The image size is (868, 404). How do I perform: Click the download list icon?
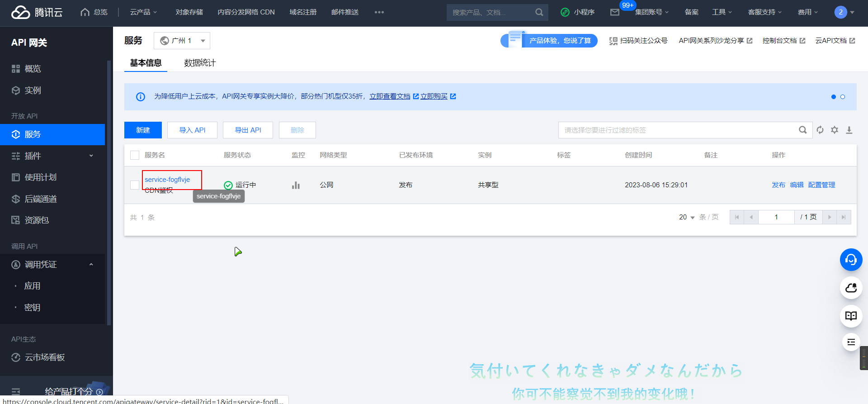[849, 130]
